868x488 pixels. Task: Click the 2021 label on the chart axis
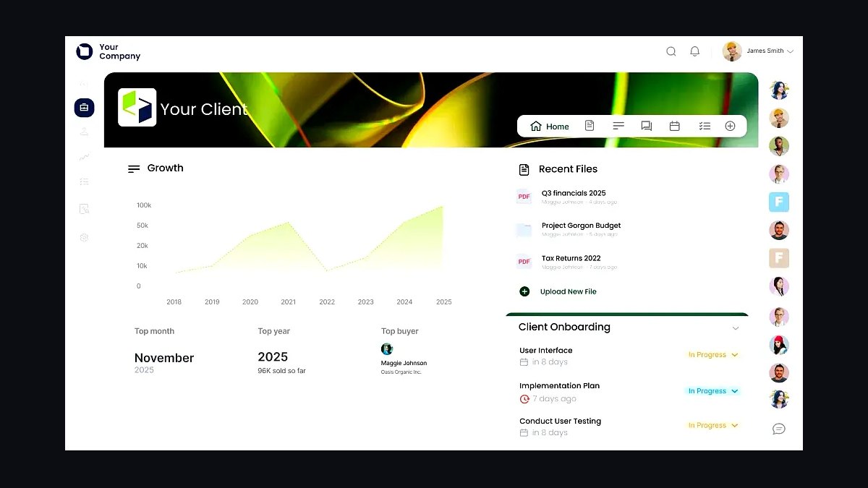[x=288, y=302]
